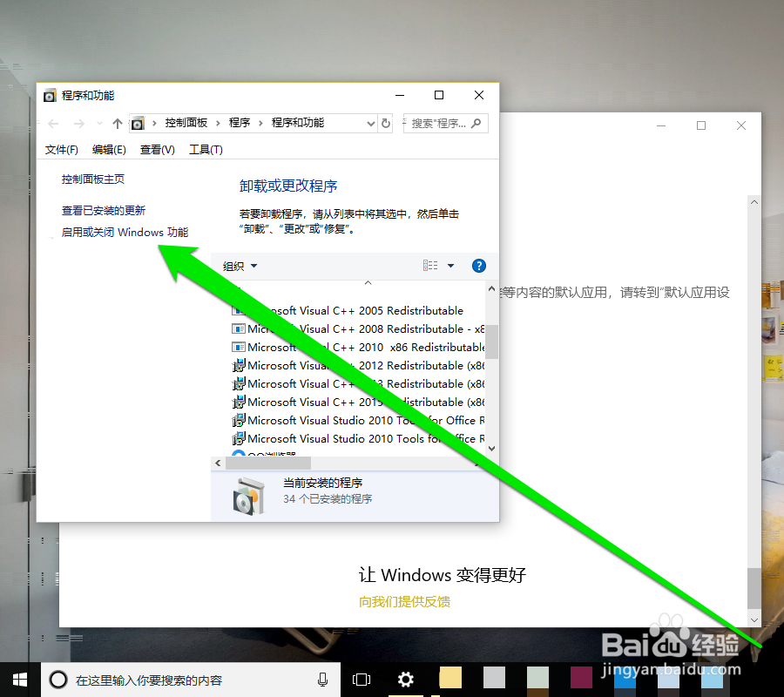Click the microphone icon in taskbar search
The width and height of the screenshot is (784, 697).
323,680
